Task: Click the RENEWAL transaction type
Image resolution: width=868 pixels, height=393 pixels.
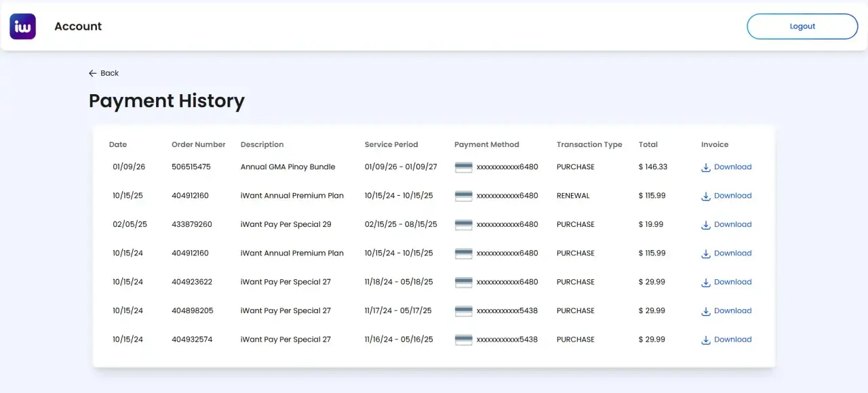Action: [x=573, y=196]
